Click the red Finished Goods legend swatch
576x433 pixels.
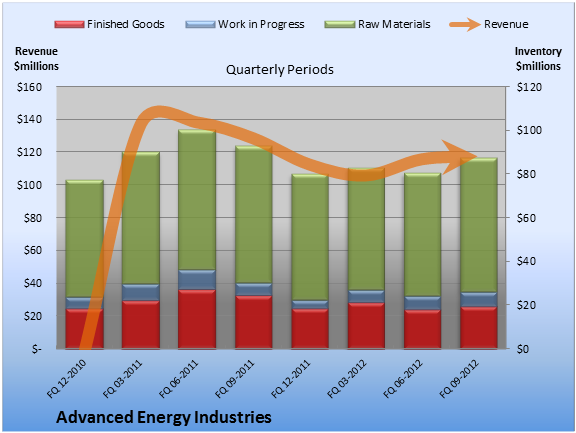click(69, 25)
